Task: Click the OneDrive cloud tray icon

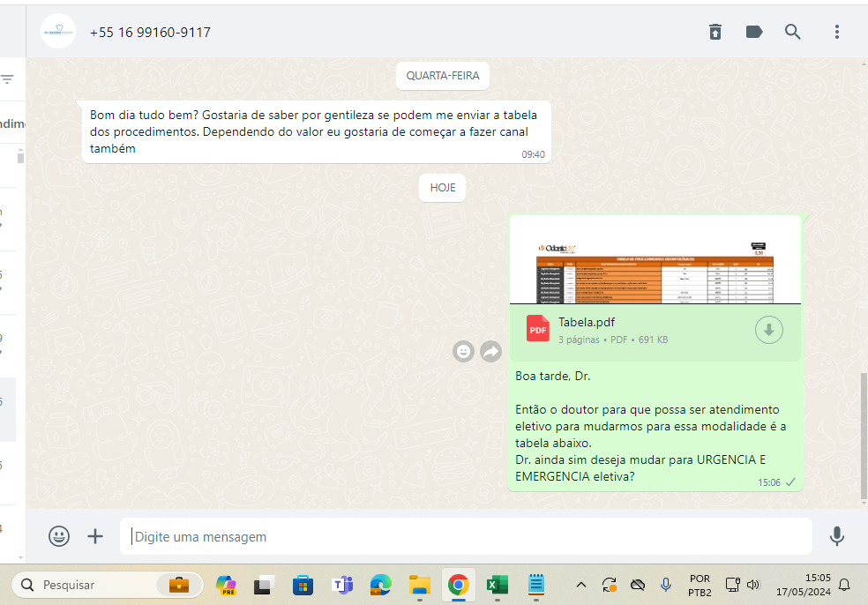Action: (x=638, y=585)
